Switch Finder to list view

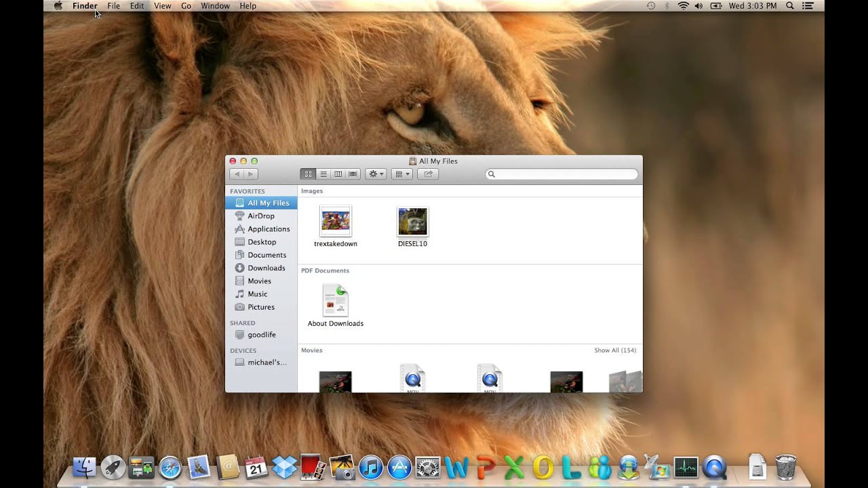pyautogui.click(x=323, y=174)
